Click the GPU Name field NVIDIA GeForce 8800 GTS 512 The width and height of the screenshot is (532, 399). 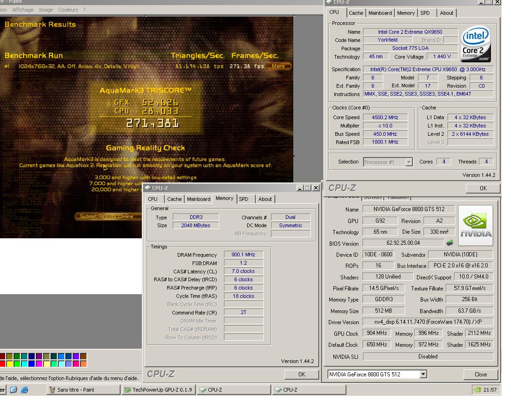coord(409,209)
